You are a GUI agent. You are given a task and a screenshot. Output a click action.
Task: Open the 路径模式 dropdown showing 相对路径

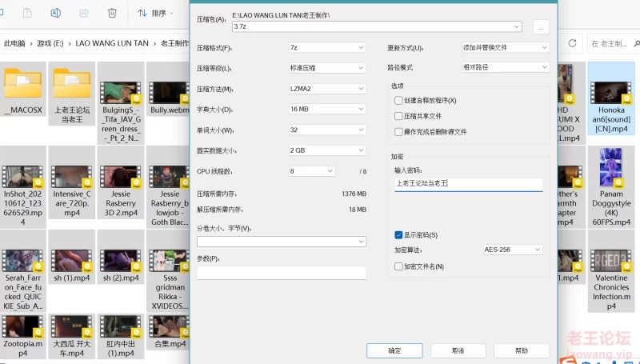[x=506, y=67]
